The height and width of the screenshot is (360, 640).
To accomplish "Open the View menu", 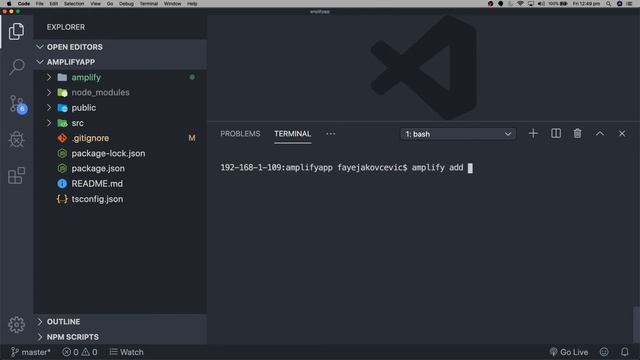I will tap(96, 4).
